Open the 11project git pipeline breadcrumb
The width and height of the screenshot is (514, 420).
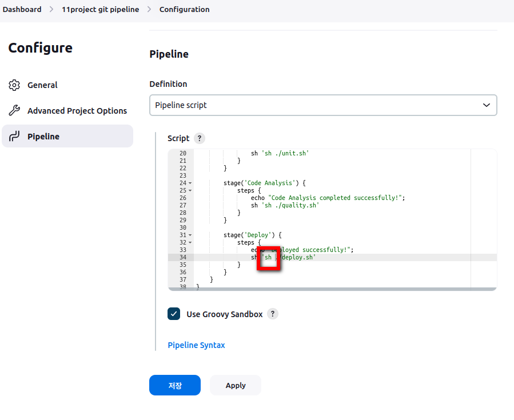(x=100, y=10)
